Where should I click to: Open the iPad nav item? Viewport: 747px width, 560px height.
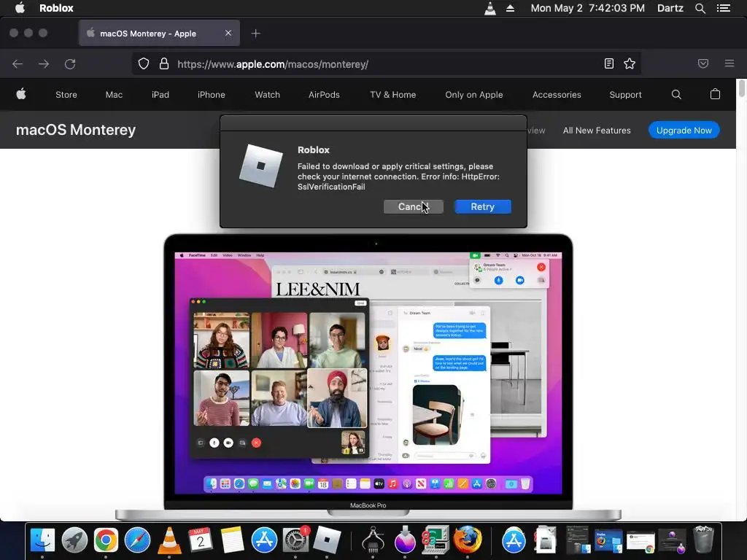pyautogui.click(x=160, y=95)
